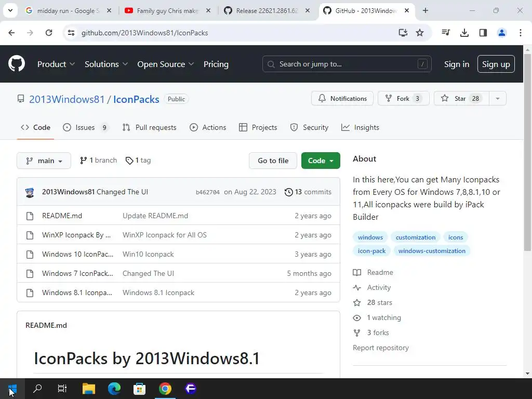Image resolution: width=532 pixels, height=399 pixels.
Task: Open the Chrome profile avatar
Action: 501,33
